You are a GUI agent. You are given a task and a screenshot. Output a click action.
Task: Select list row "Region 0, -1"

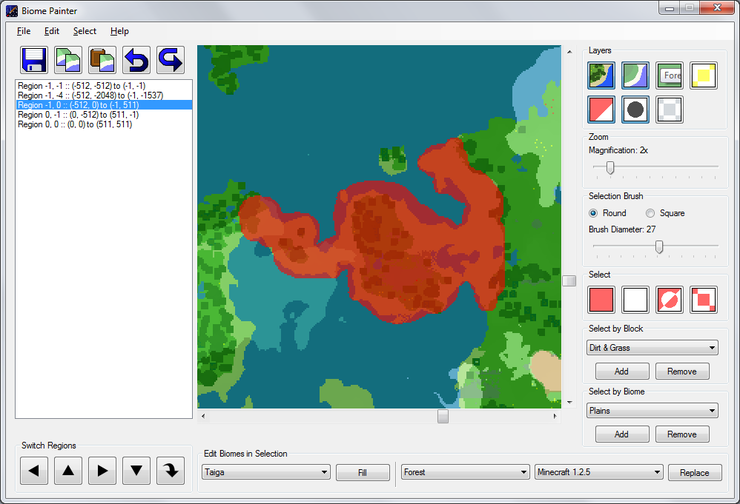click(x=104, y=115)
